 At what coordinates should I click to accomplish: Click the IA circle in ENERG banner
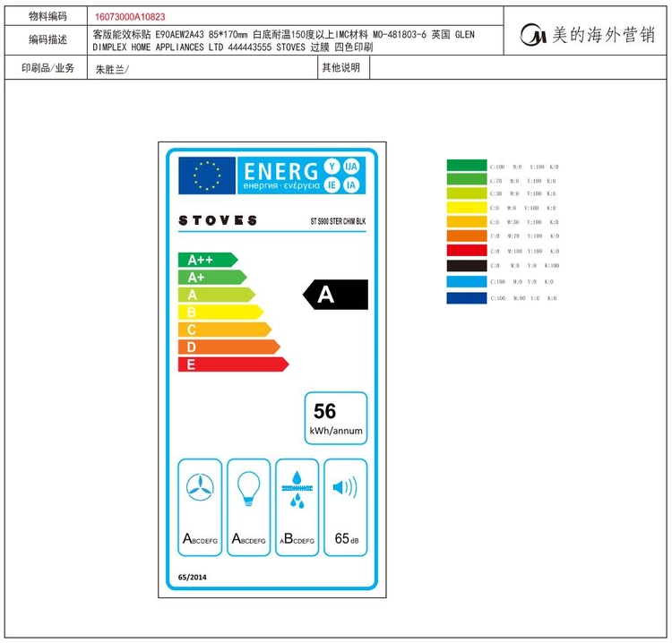tap(351, 185)
